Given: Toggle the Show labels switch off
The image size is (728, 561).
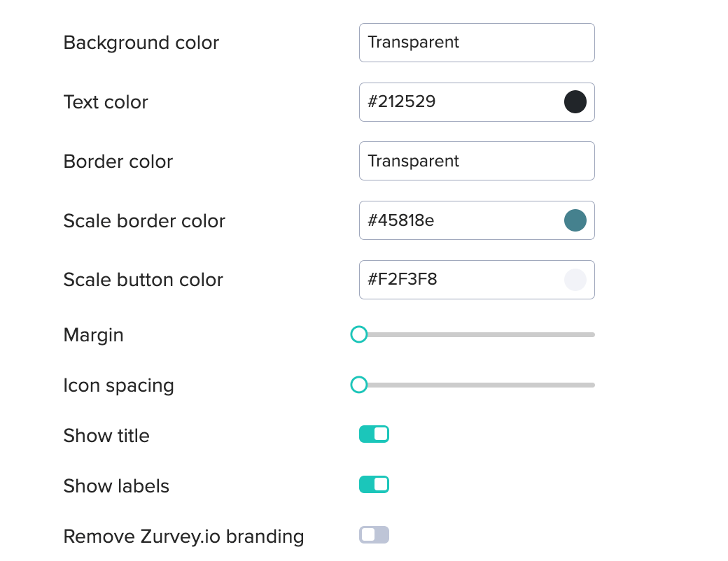Looking at the screenshot, I should point(374,484).
